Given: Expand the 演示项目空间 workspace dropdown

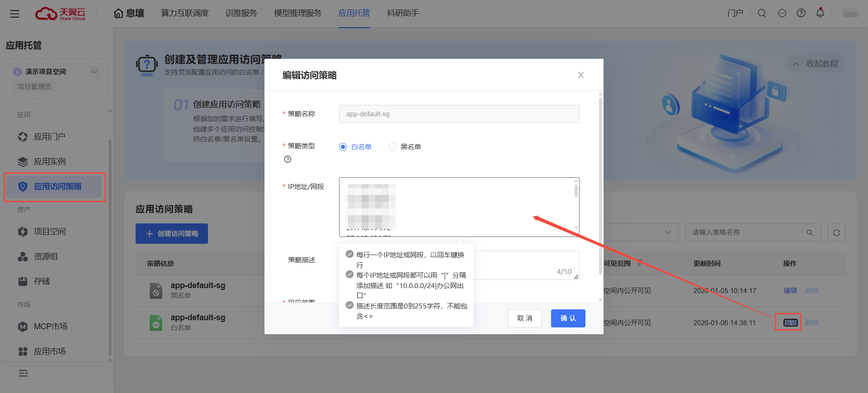Looking at the screenshot, I should tap(94, 71).
